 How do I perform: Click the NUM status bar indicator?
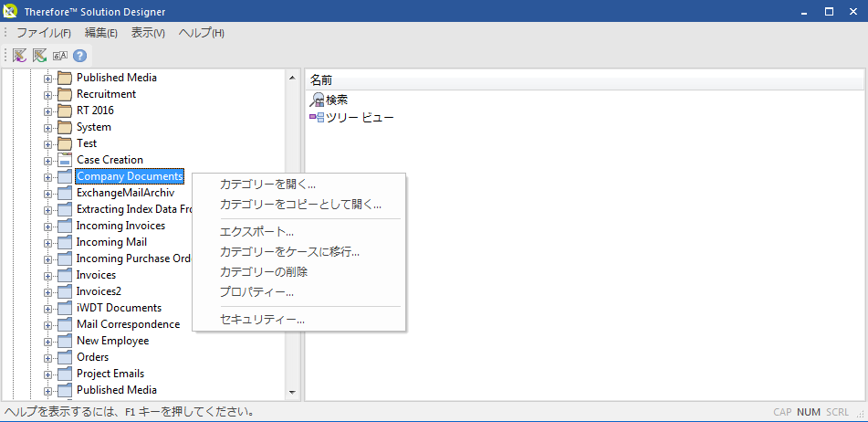tap(809, 412)
